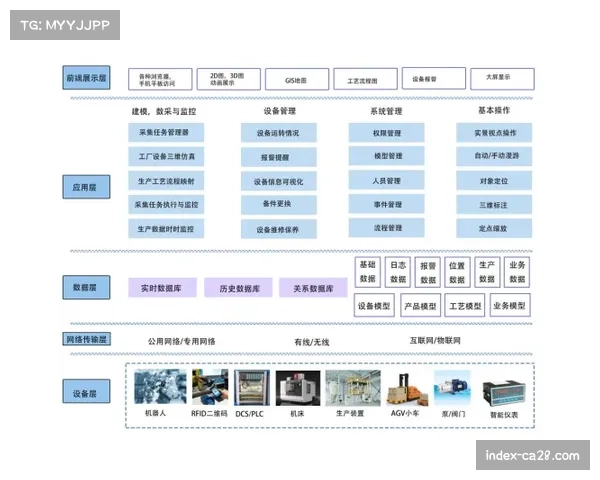Click the 日志数据 box

pos(398,272)
